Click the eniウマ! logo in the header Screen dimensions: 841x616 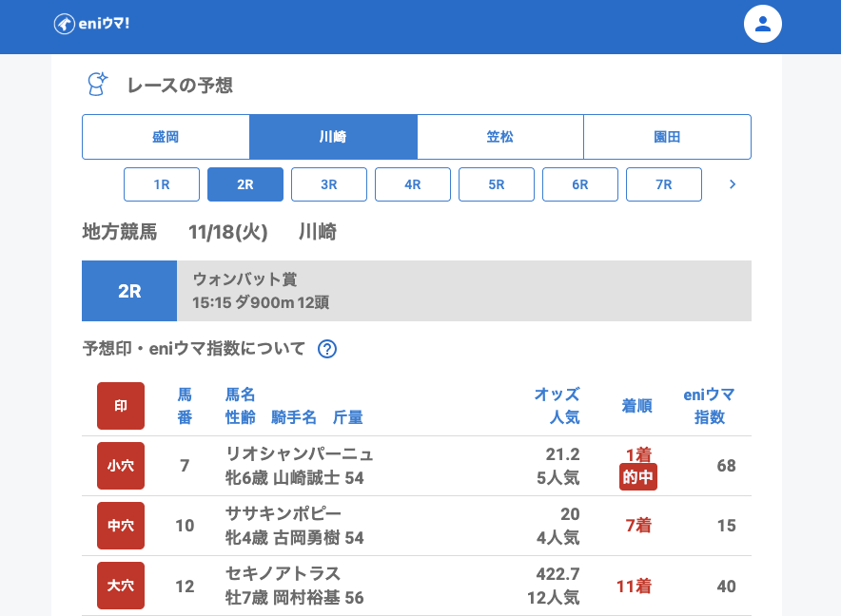91,24
